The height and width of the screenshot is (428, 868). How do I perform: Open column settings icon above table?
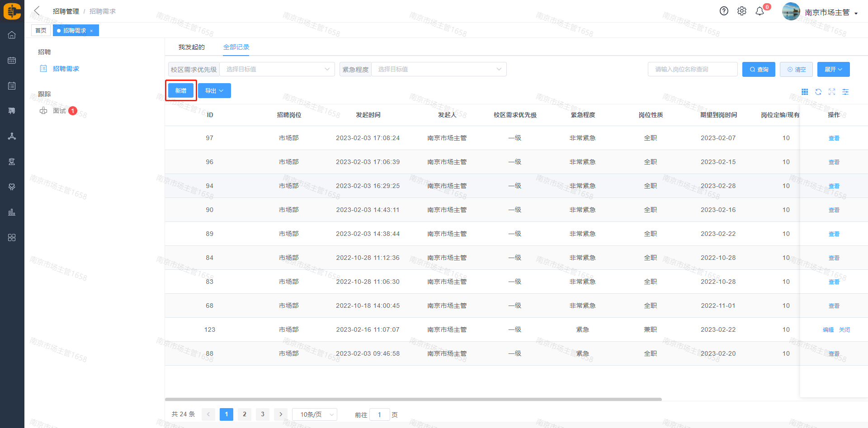pos(845,92)
